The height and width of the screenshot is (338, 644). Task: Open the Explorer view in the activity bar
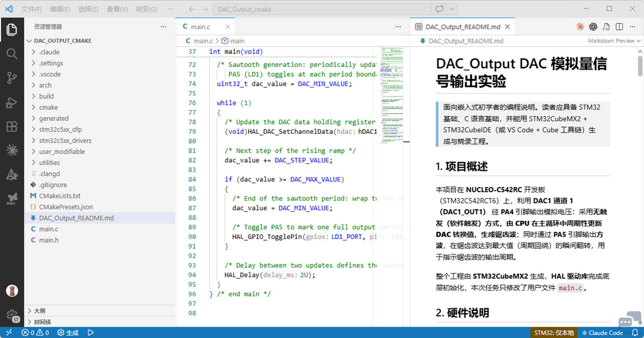(x=12, y=30)
